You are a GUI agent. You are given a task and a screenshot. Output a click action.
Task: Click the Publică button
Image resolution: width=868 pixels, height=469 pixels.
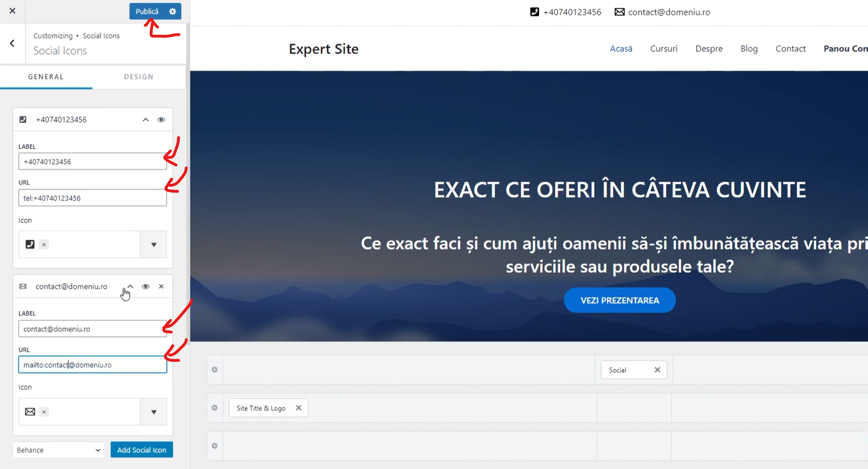point(147,12)
